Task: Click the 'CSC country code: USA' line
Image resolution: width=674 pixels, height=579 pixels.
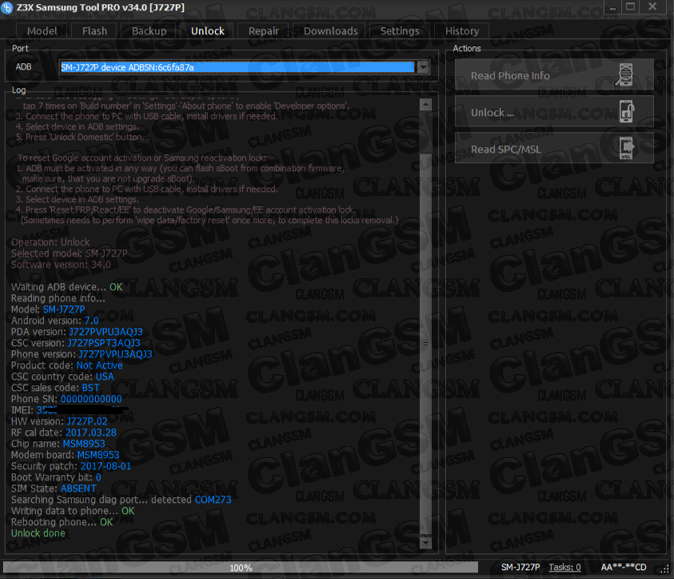Action: 62,377
